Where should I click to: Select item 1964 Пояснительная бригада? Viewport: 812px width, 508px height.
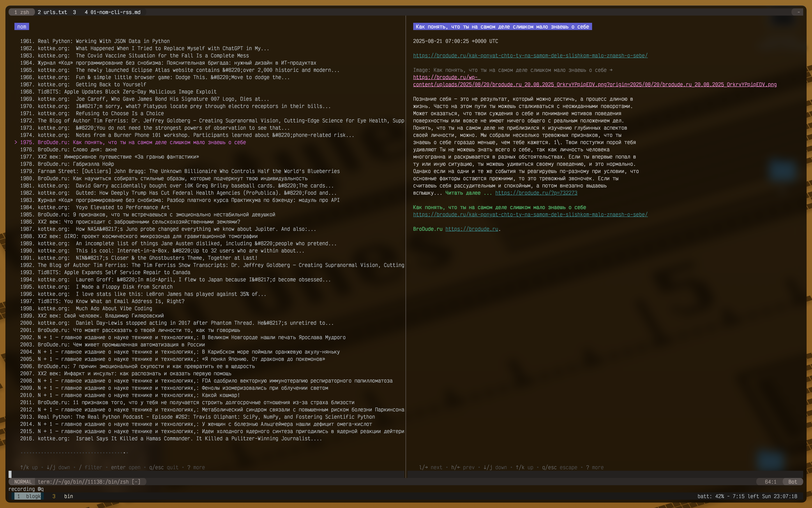coord(168,63)
